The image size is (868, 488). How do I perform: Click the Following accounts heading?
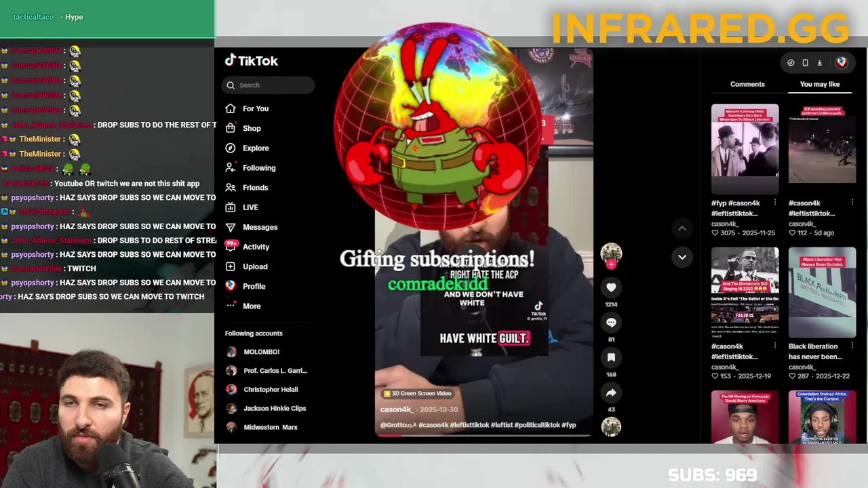tap(254, 333)
